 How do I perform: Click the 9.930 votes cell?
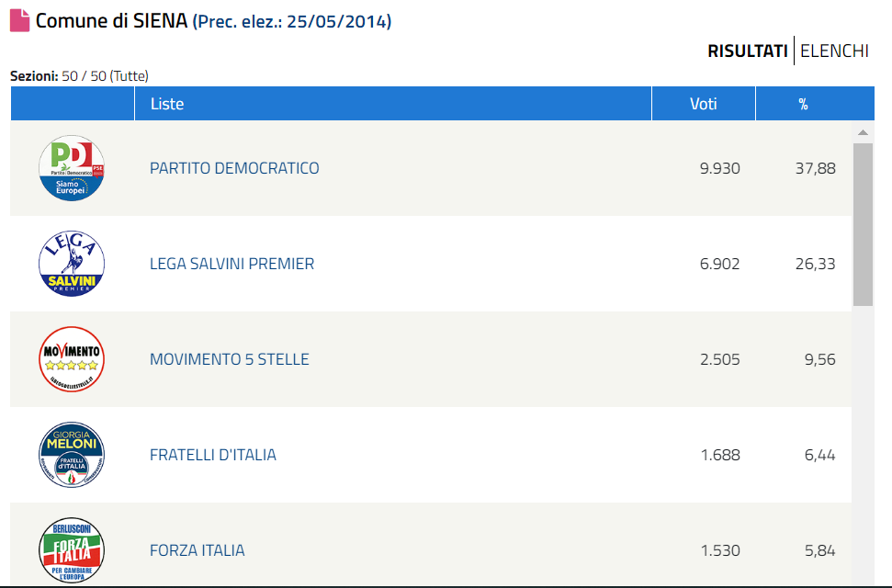coord(719,169)
